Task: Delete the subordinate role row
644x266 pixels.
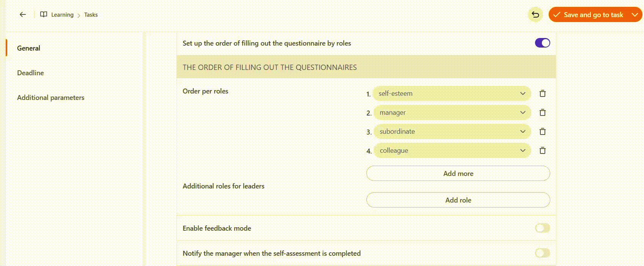Action: pyautogui.click(x=543, y=131)
